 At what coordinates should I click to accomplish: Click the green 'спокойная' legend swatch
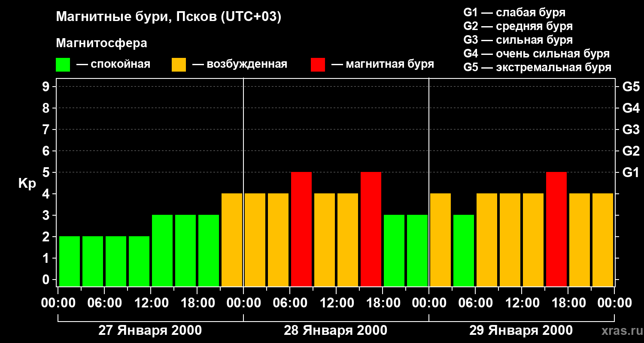click(x=63, y=65)
